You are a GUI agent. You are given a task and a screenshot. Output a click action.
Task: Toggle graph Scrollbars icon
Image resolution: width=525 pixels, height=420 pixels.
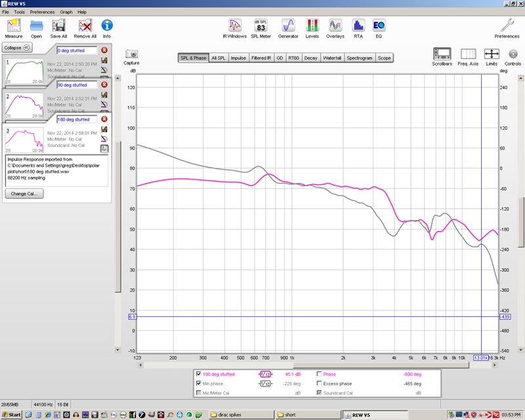coord(442,56)
